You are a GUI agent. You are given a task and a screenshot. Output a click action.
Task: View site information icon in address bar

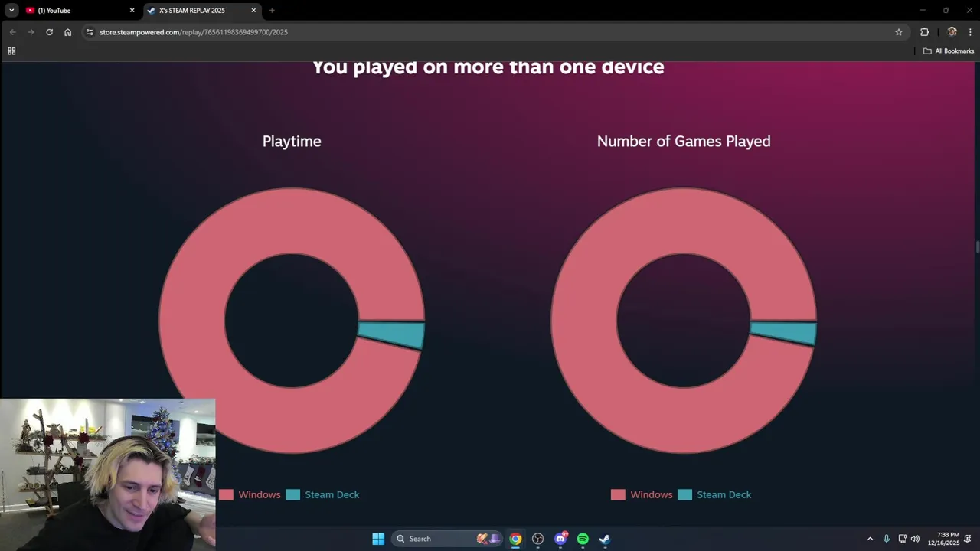pyautogui.click(x=90, y=32)
